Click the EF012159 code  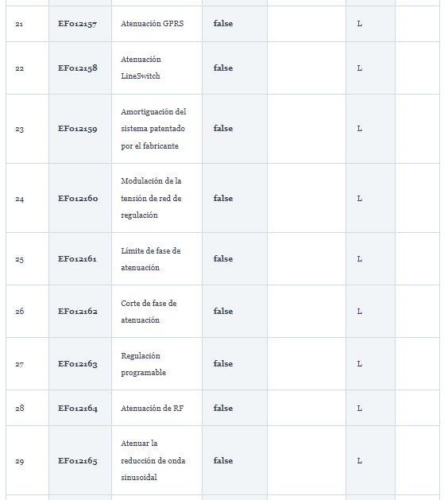click(77, 129)
